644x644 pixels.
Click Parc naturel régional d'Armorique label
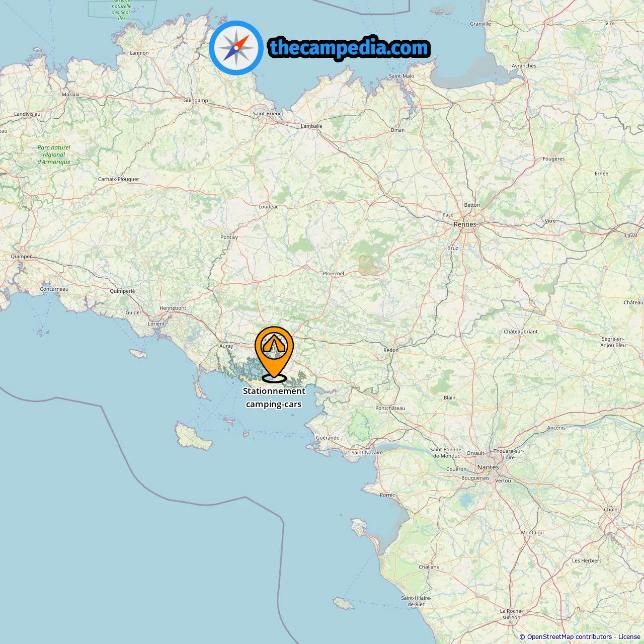tap(54, 154)
